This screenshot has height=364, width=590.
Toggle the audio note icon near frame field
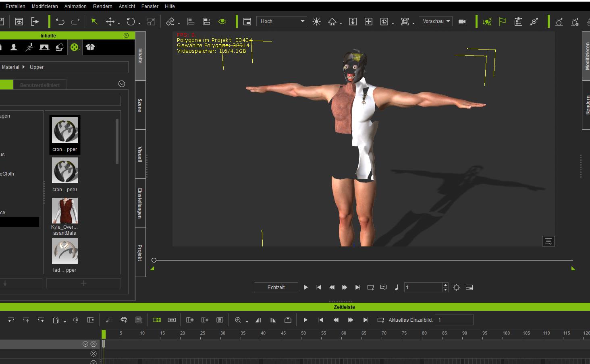click(x=396, y=287)
